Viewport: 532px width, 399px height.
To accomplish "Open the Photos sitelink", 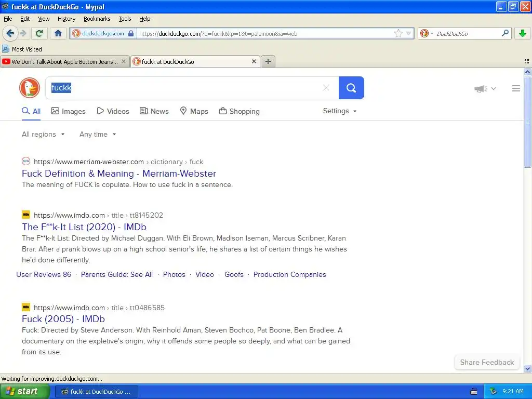I will [174, 274].
